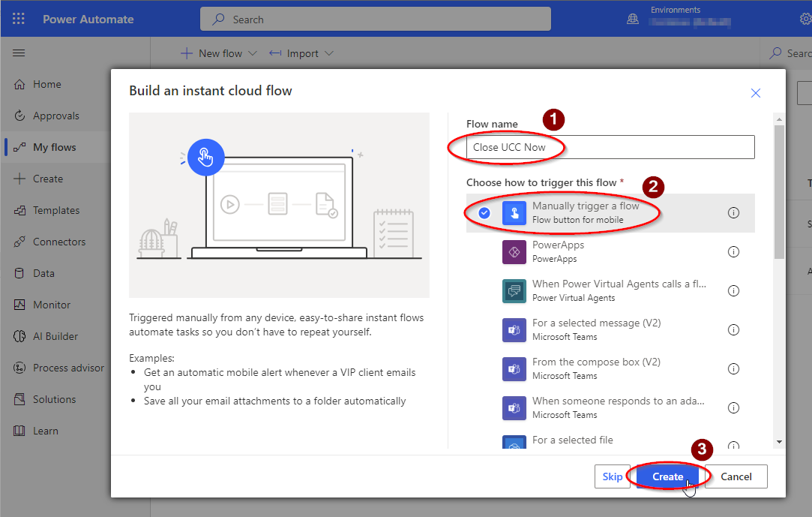Close the Build an instant cloud flow dialog
812x517 pixels.
pos(756,93)
